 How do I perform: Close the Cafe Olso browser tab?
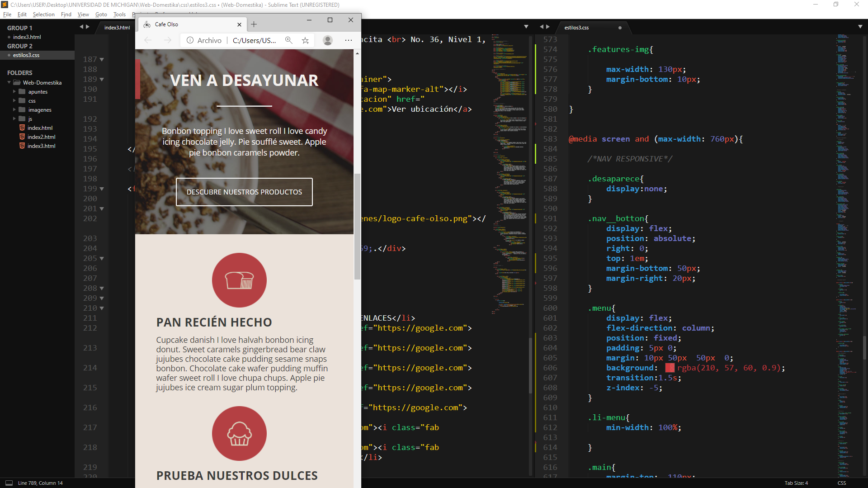tap(240, 24)
